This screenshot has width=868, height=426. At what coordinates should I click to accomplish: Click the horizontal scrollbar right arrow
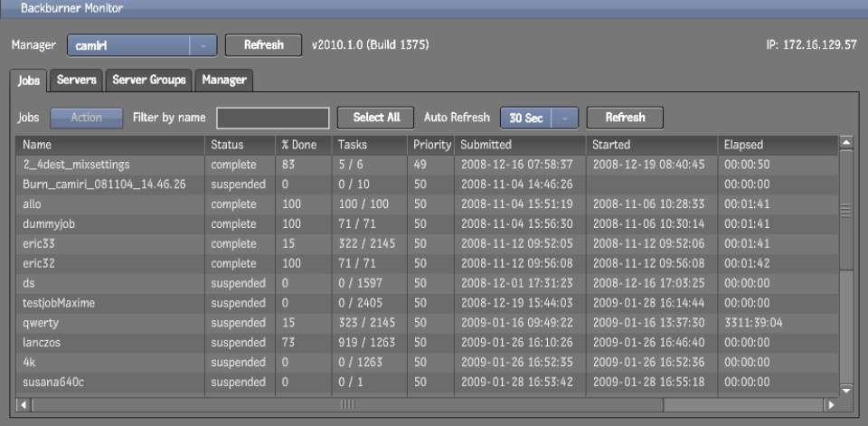(831, 405)
